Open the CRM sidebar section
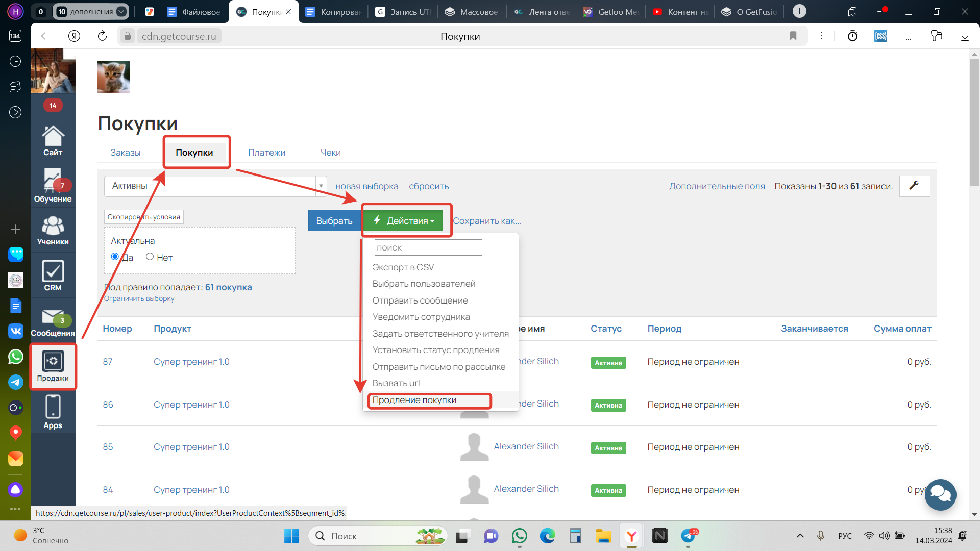This screenshot has width=980, height=551. [53, 275]
